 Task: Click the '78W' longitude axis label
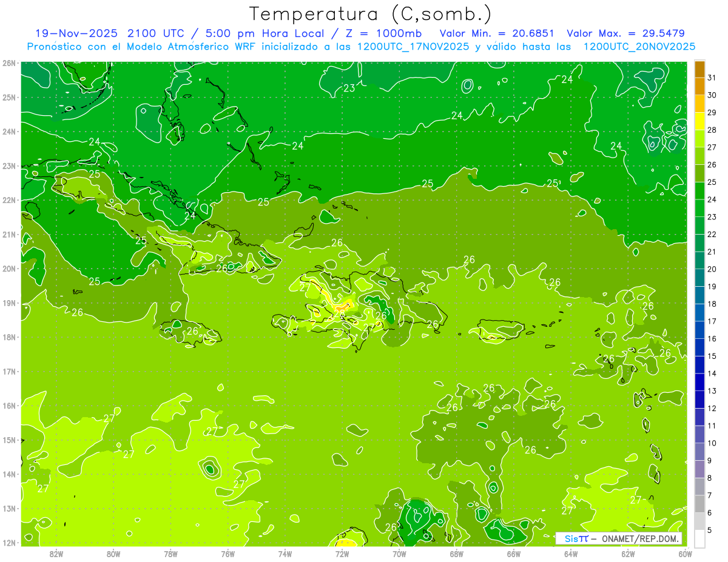170,554
